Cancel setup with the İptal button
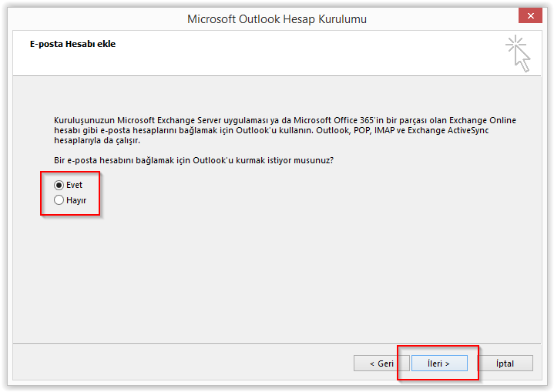 pos(505,364)
